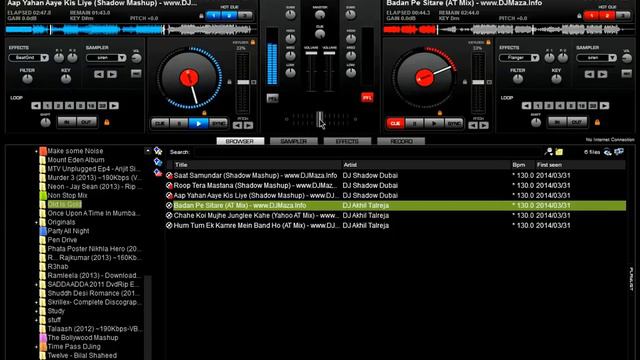Hit CUE on the left deck

pyautogui.click(x=160, y=123)
